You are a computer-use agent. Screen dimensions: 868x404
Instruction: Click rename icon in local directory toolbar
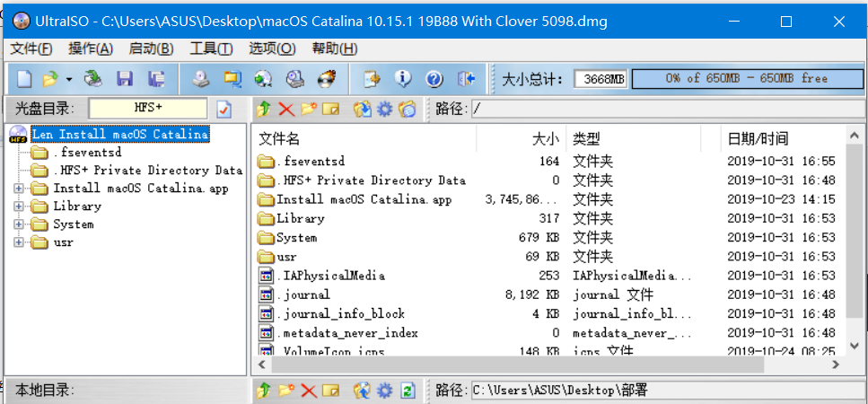tap(330, 391)
